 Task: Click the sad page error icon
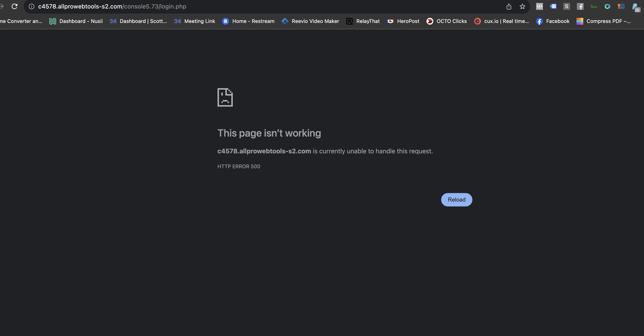click(225, 97)
